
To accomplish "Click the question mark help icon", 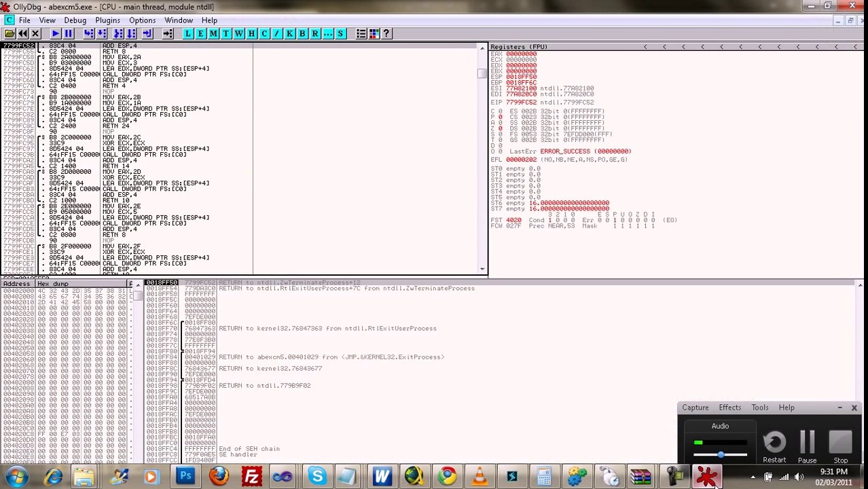I will pyautogui.click(x=386, y=33).
